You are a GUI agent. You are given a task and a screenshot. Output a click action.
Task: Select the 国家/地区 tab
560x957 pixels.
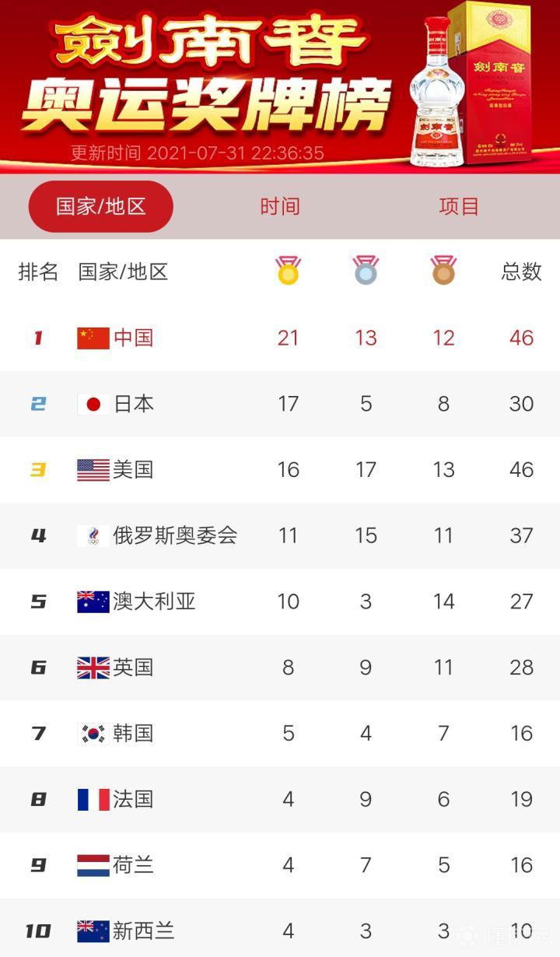pos(101,206)
